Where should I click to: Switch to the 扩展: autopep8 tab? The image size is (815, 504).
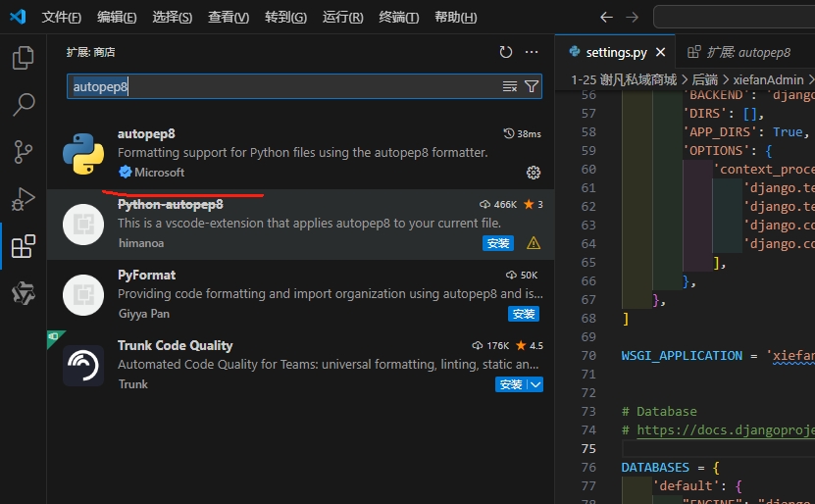pyautogui.click(x=744, y=53)
